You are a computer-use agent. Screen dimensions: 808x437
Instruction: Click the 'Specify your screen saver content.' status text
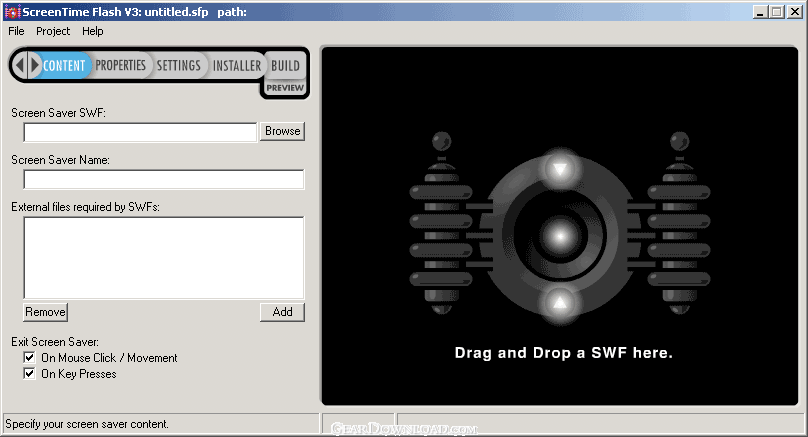coord(87,424)
